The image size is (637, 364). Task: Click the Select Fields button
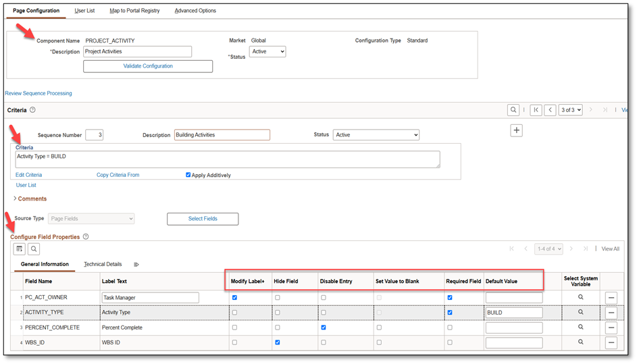203,219
